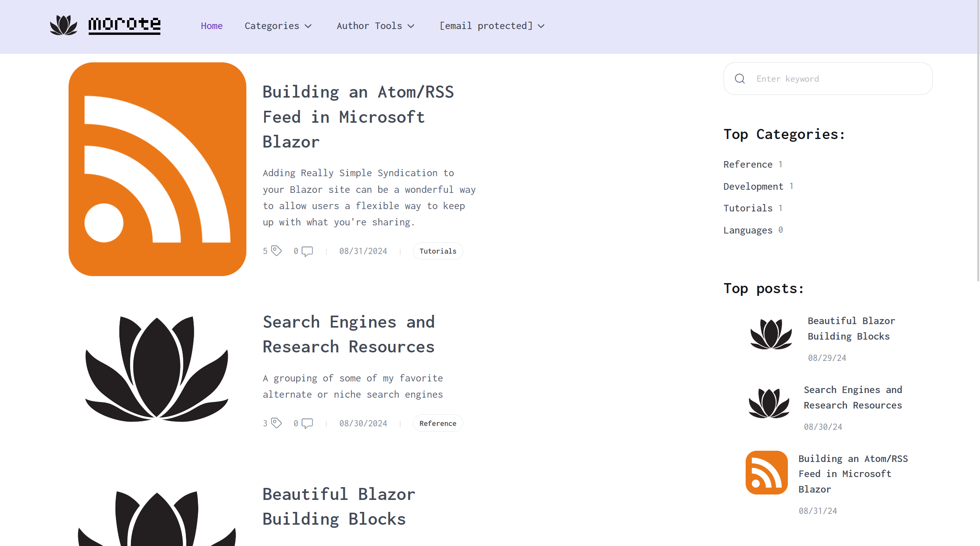Open the Building an Atom/RSS Feed post title
Viewport: 980px width, 546px height.
coord(358,117)
